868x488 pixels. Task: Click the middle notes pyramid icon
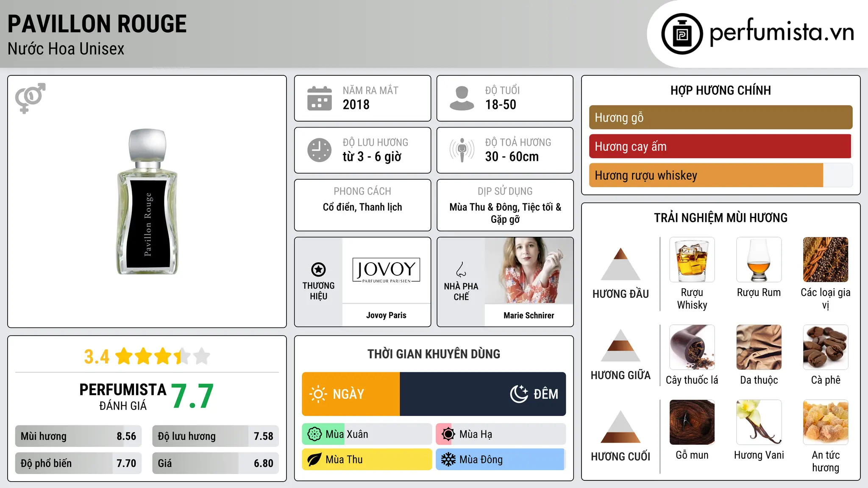[x=620, y=345]
